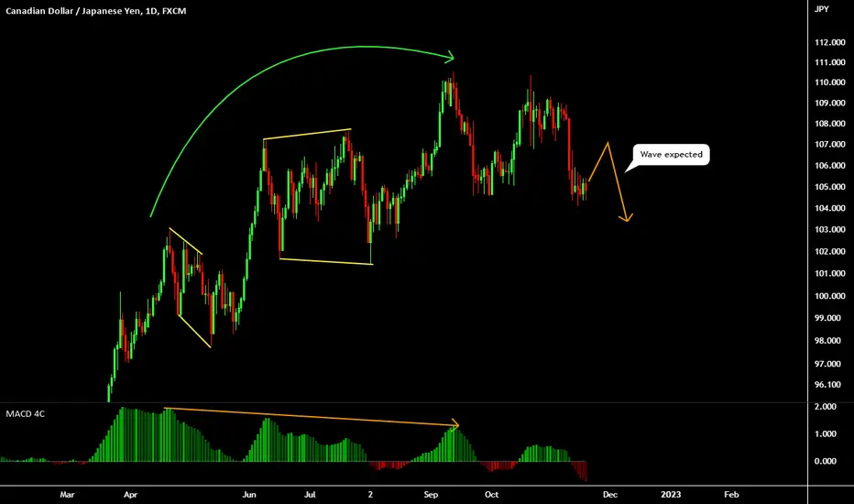Click the 109.000 price level
The height and width of the screenshot is (504, 854).
[829, 103]
